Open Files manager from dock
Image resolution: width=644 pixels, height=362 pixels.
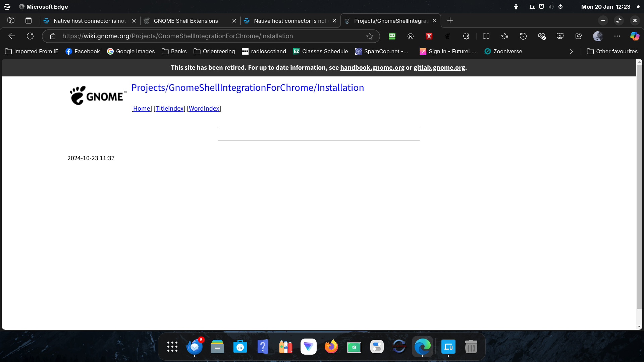[217, 347]
